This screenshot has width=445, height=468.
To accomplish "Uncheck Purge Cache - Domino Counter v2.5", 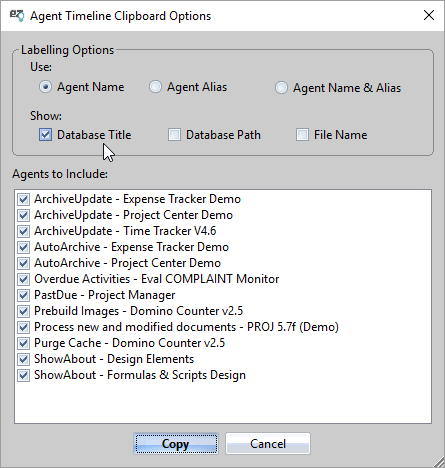I will [23, 343].
